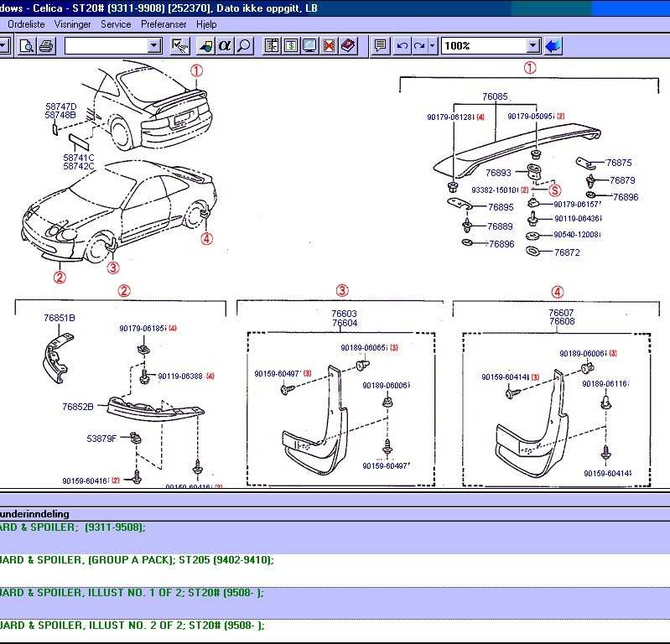Open the Preferanser menu
The image size is (670, 644).
click(x=164, y=24)
